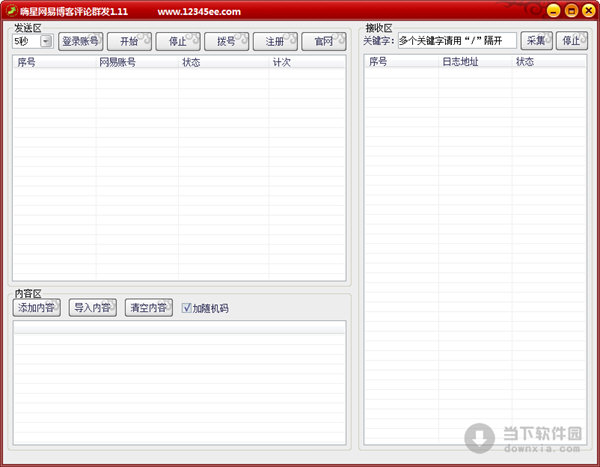Clear content with 清空内容 button
Viewport: 600px width, 467px height.
tap(149, 308)
